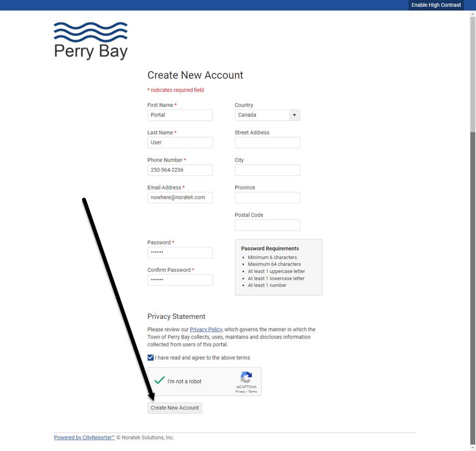Click the Country dropdown arrow
Image resolution: width=476 pixels, height=451 pixels.
click(295, 115)
